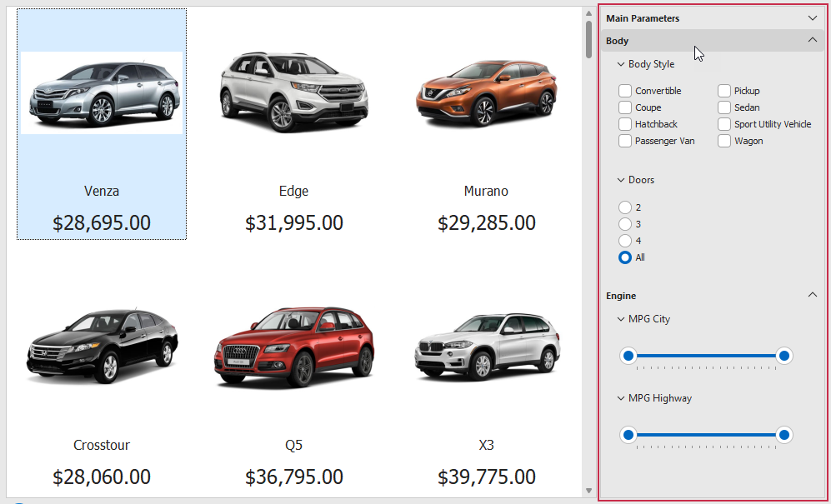Viewport: 831px width, 504px height.
Task: Click the X3 model name
Action: [x=487, y=445]
